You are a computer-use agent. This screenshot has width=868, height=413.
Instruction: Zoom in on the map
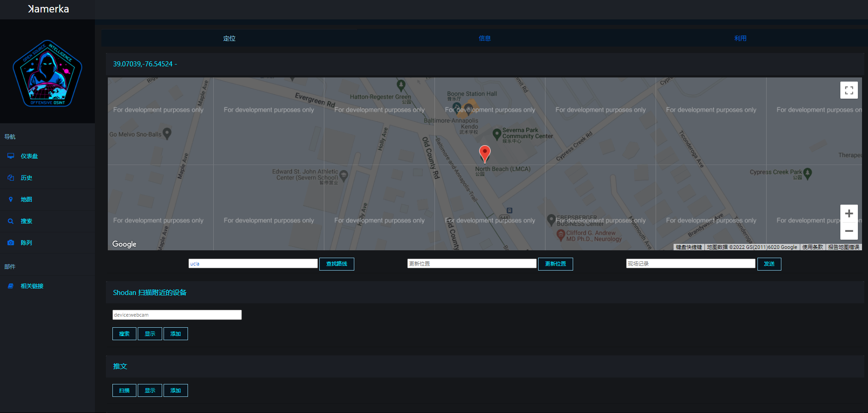849,213
